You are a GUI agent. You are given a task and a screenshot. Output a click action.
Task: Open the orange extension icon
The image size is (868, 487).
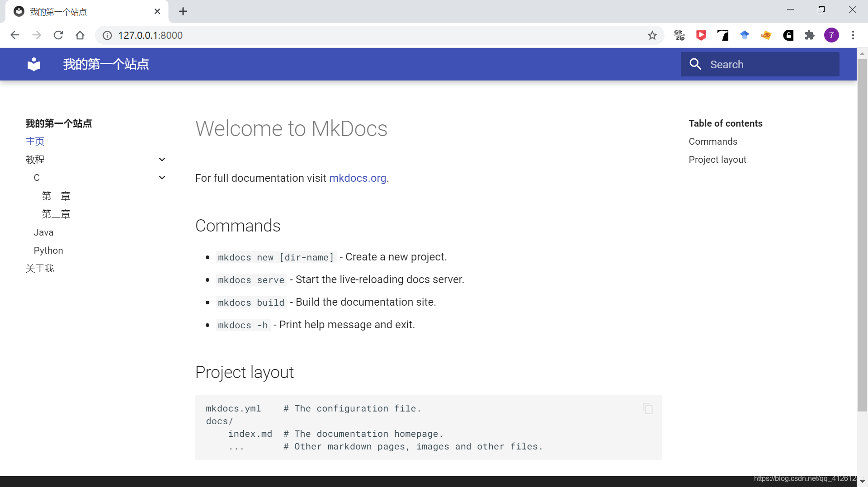(766, 35)
